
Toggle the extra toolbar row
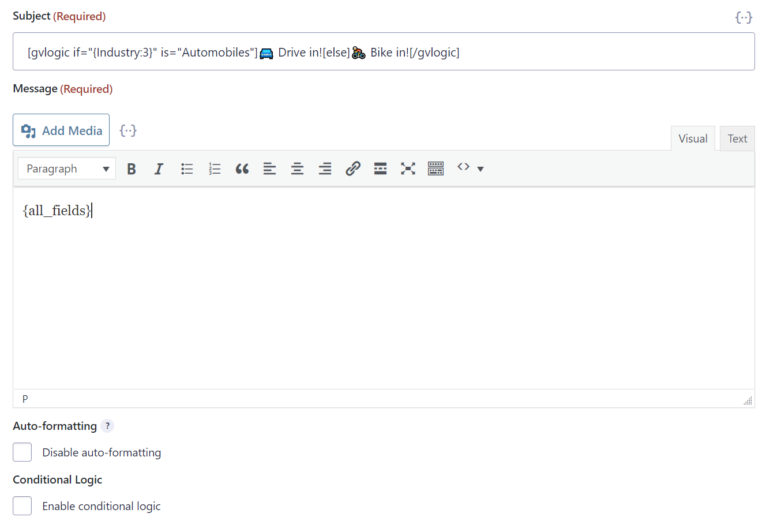(435, 168)
